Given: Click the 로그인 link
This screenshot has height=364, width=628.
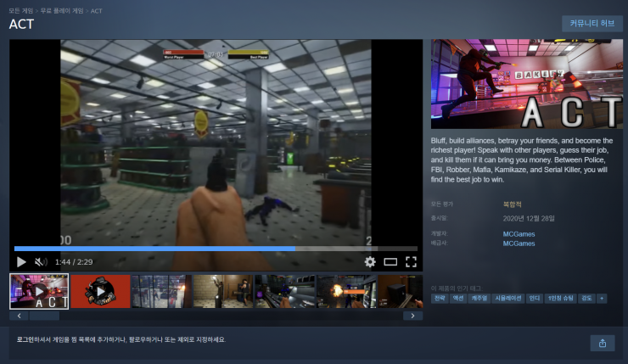Looking at the screenshot, I should (26, 339).
